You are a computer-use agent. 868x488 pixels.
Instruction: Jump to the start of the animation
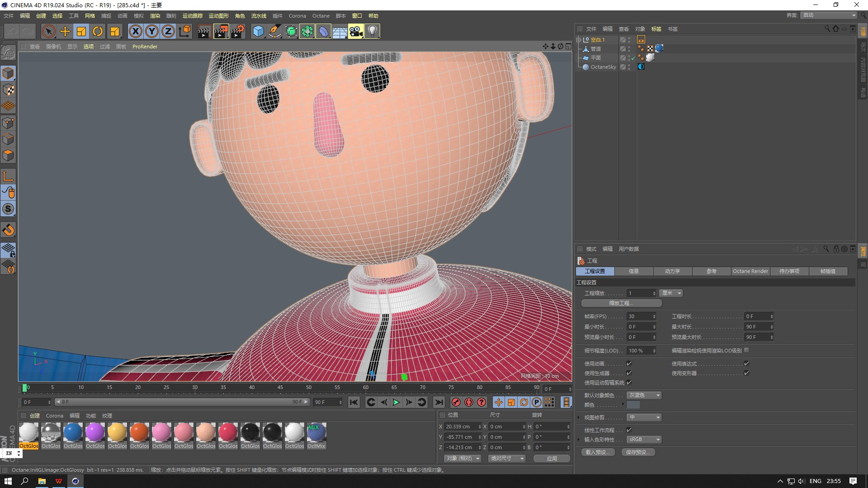[x=354, y=402]
